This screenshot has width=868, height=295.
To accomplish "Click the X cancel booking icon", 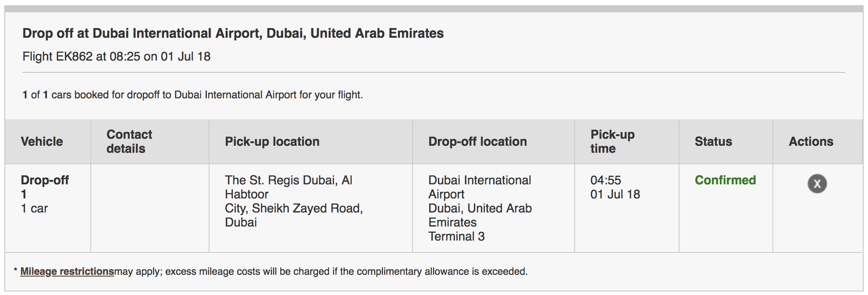I will coord(817,183).
